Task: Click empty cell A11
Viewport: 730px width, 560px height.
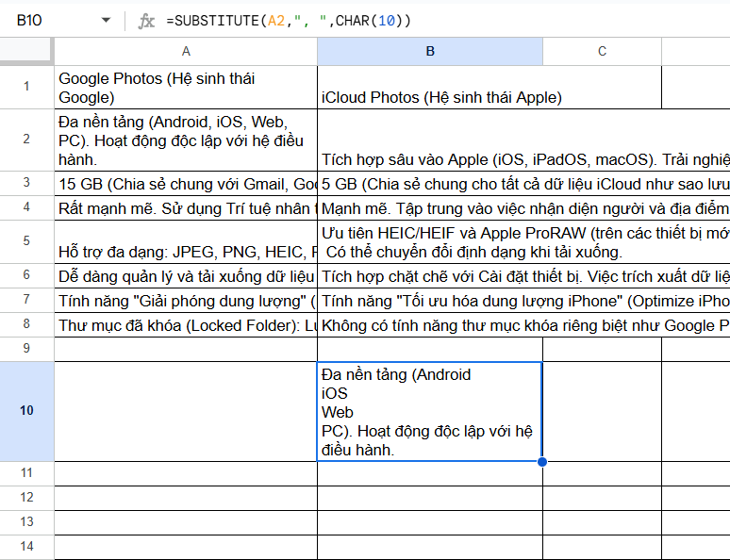Action: (x=186, y=474)
